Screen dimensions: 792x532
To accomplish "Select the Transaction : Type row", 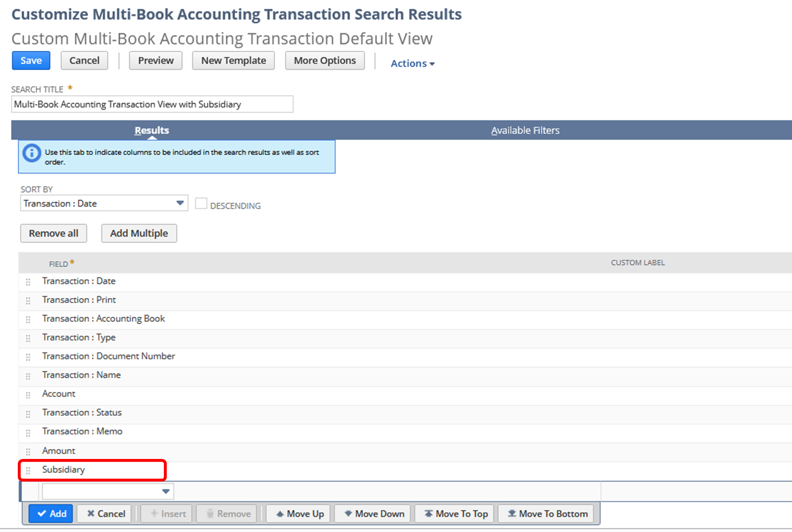I will 405,338.
